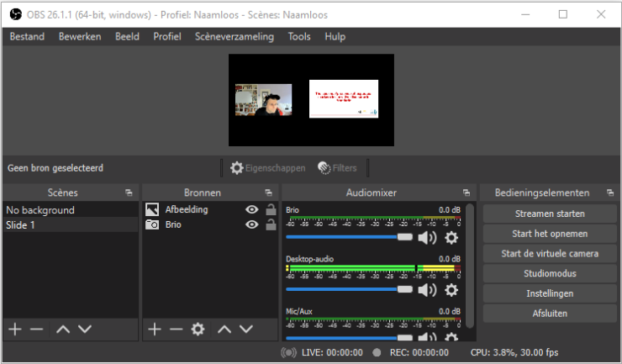Open source properties gear in Bronnen toolbar
The height and width of the screenshot is (364, 622).
click(x=198, y=329)
